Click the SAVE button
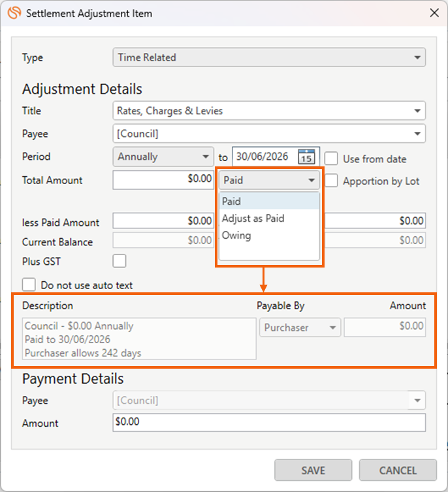 [x=313, y=470]
